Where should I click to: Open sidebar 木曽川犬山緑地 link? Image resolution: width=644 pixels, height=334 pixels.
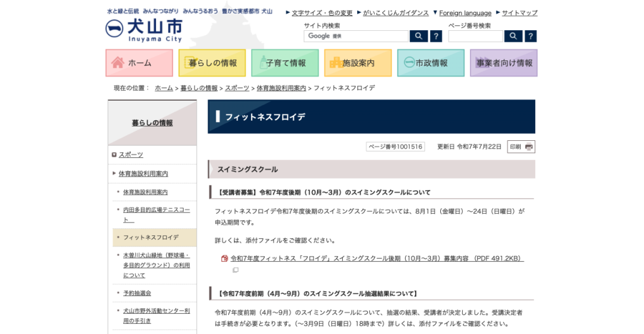pyautogui.click(x=157, y=265)
